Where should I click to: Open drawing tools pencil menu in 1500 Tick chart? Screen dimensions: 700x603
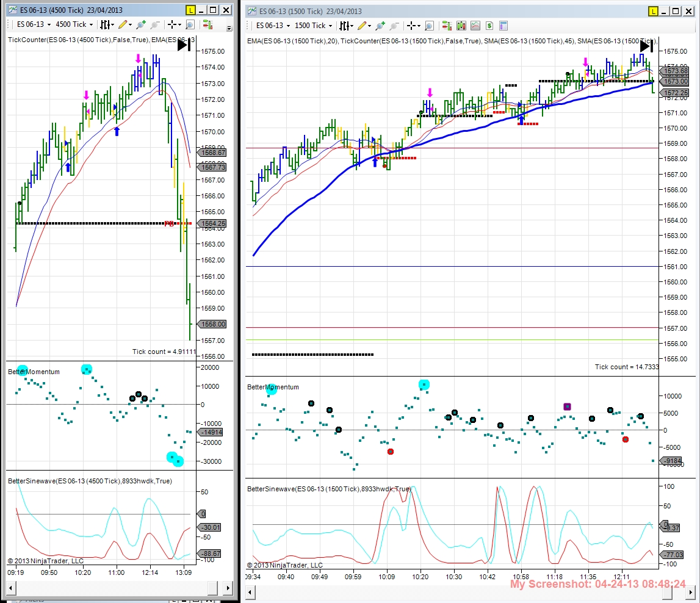click(364, 26)
